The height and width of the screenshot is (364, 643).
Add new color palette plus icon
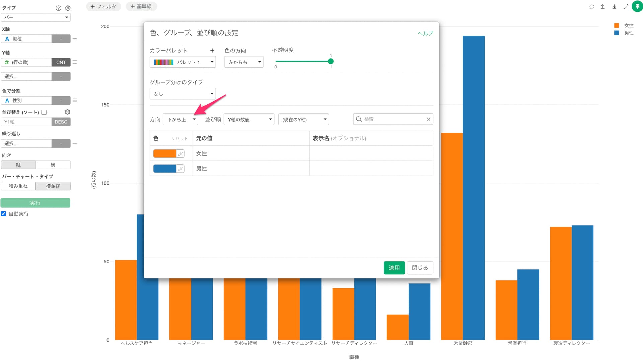coord(212,51)
